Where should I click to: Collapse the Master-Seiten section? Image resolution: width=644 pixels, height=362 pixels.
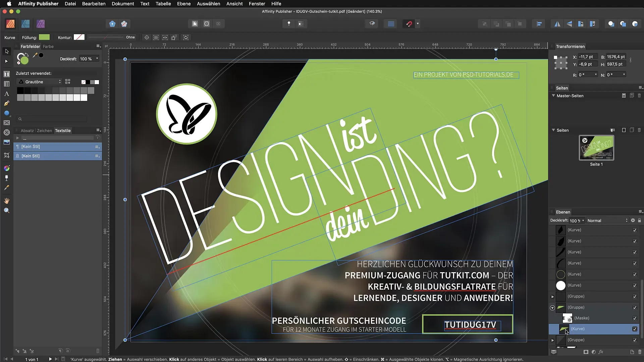(x=553, y=96)
